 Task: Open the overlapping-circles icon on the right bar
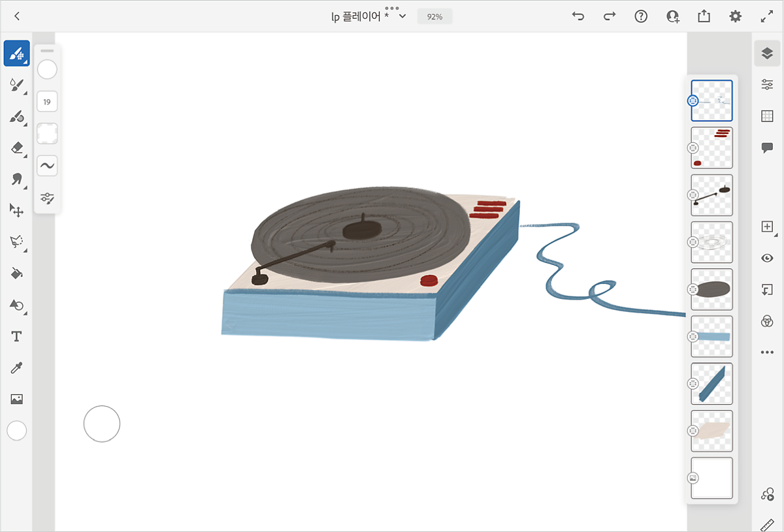click(x=768, y=321)
